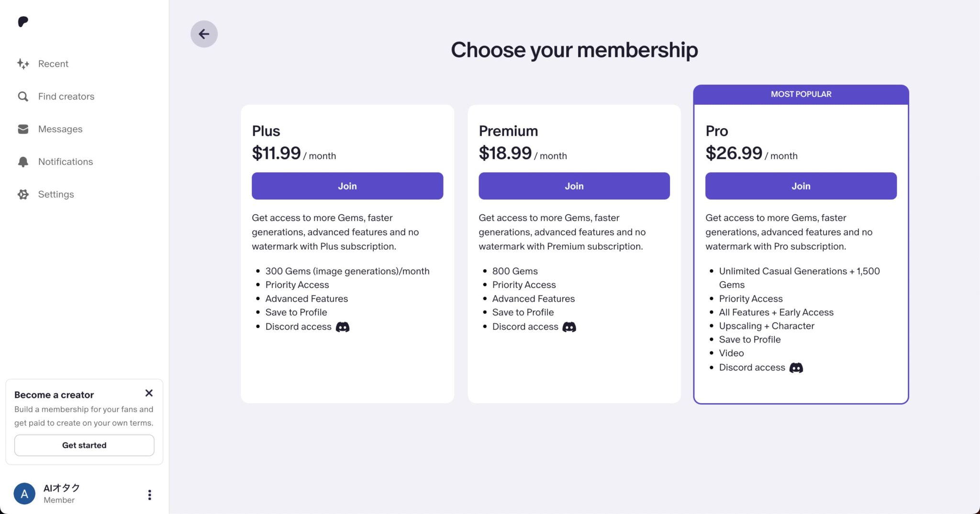Click the Discord icon in Premium plan
Viewport: 980px width, 514px height.
tap(569, 327)
